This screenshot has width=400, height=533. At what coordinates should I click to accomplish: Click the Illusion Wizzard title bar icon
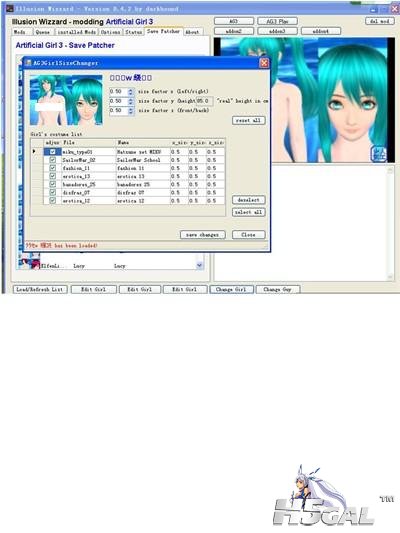10,8
